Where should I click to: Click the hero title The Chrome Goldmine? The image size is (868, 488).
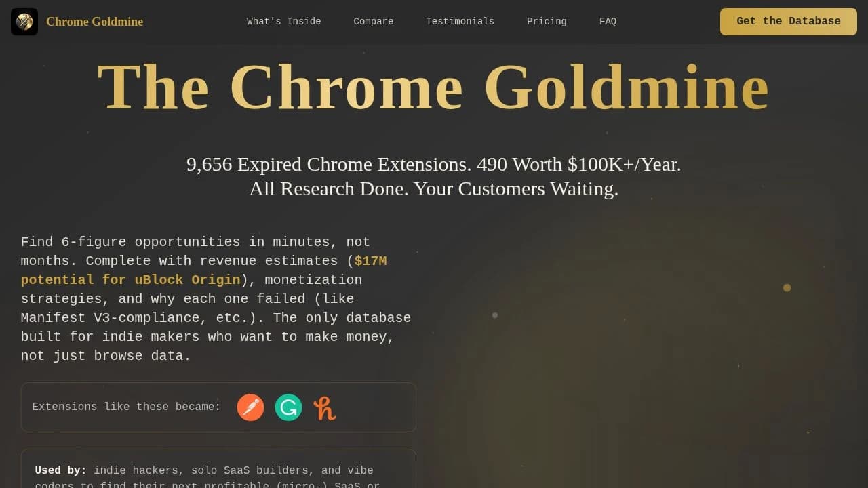pos(433,86)
